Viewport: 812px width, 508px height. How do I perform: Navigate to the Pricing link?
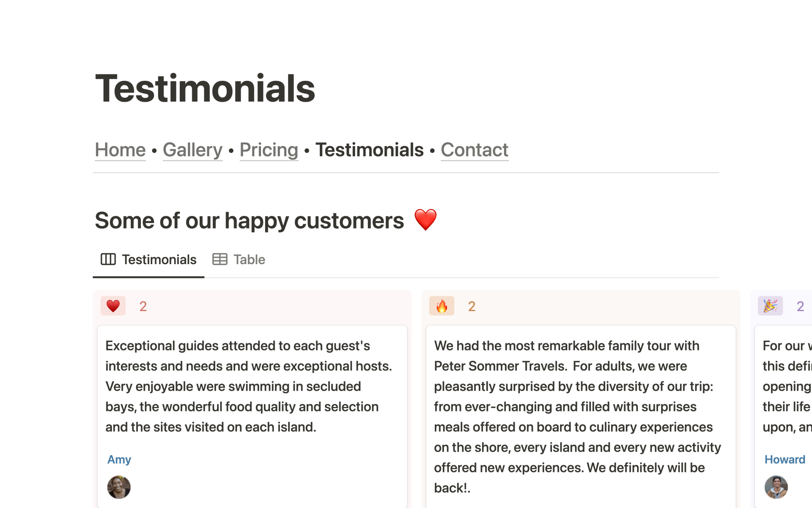[x=269, y=150]
